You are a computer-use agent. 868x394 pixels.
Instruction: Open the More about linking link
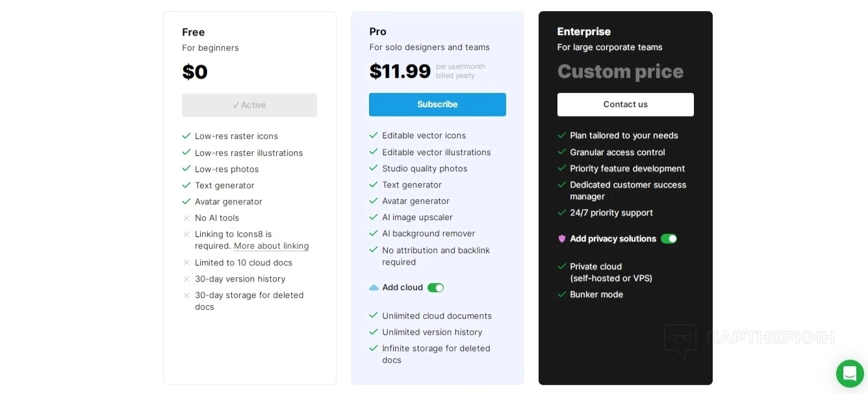271,246
